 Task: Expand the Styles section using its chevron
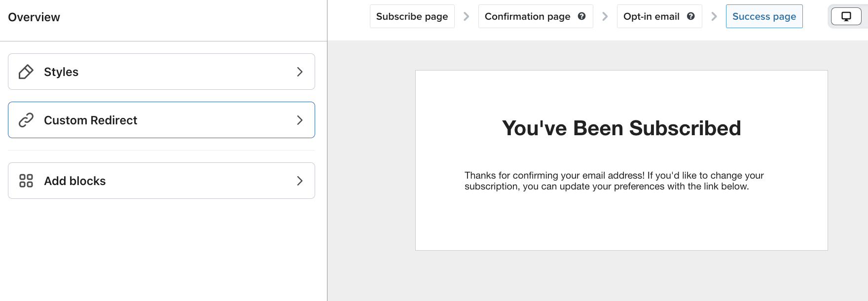click(299, 72)
